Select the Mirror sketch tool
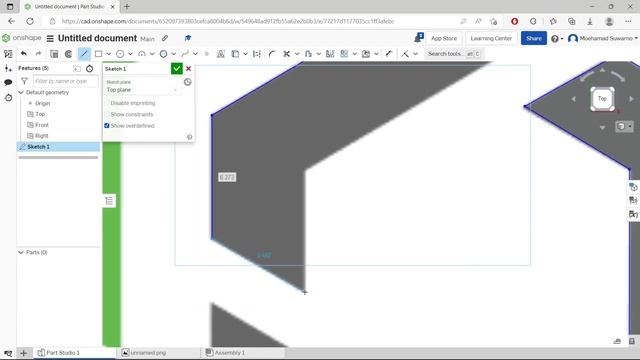 tap(330, 54)
